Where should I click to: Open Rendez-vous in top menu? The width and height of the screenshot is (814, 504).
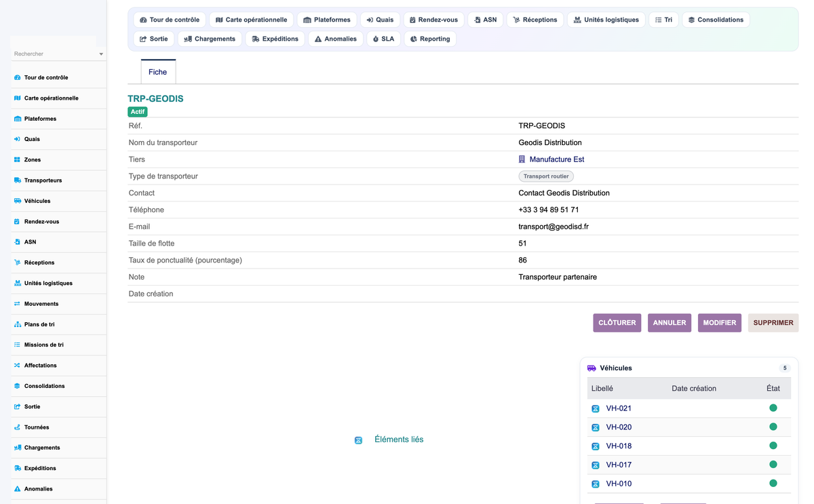433,20
